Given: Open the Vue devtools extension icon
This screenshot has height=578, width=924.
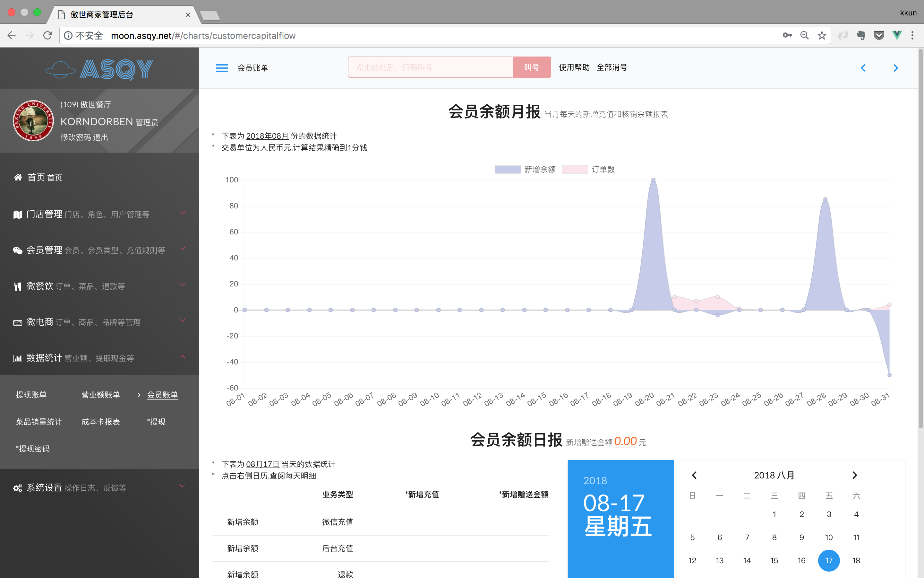Looking at the screenshot, I should click(897, 36).
